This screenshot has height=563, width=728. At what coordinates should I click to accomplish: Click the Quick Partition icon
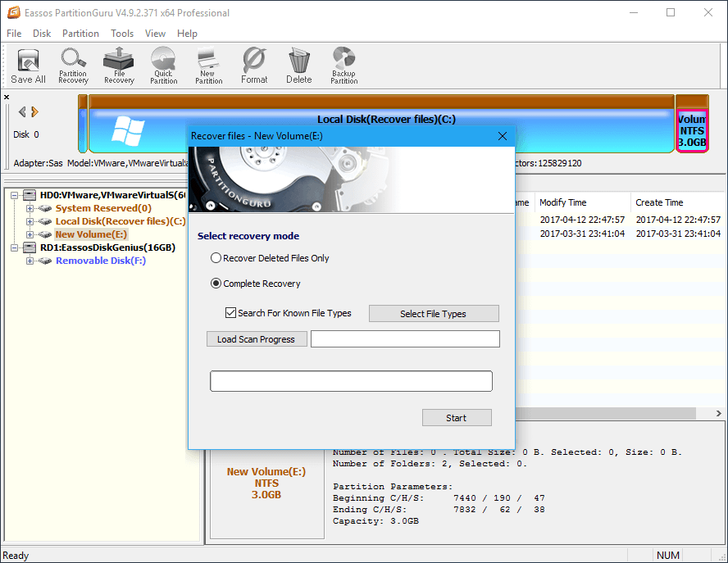coord(163,66)
